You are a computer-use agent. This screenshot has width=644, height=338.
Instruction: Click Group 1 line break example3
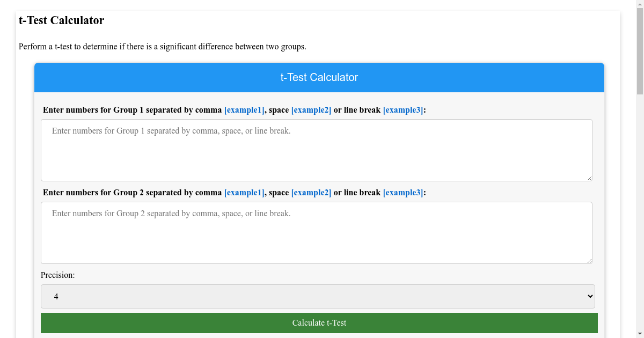coord(402,110)
